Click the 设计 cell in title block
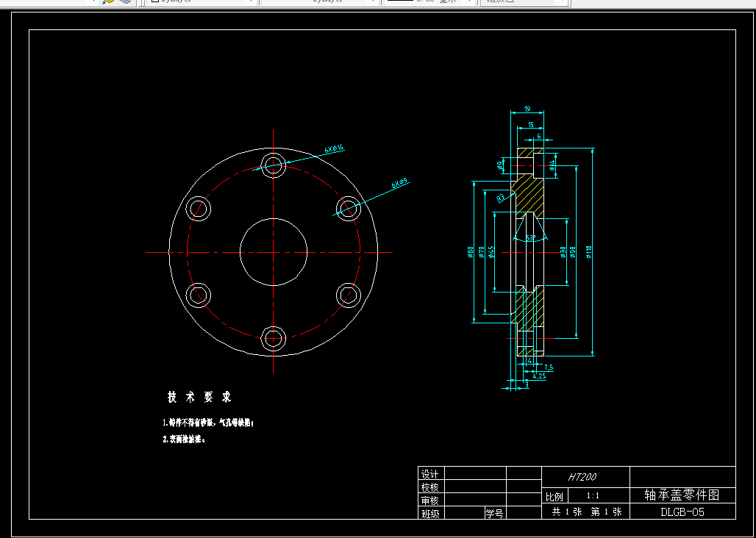756x538 pixels. tap(430, 474)
